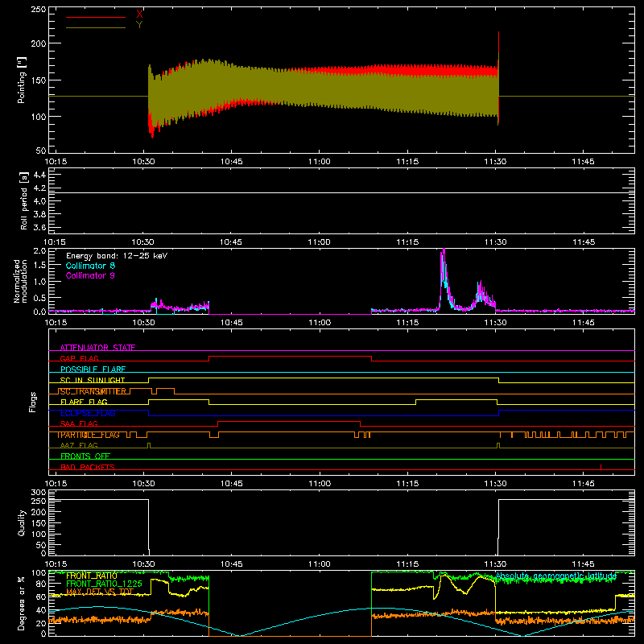644x644 pixels.
Task: Click the ECLIPSE_FLAG label
Action: pos(88,413)
